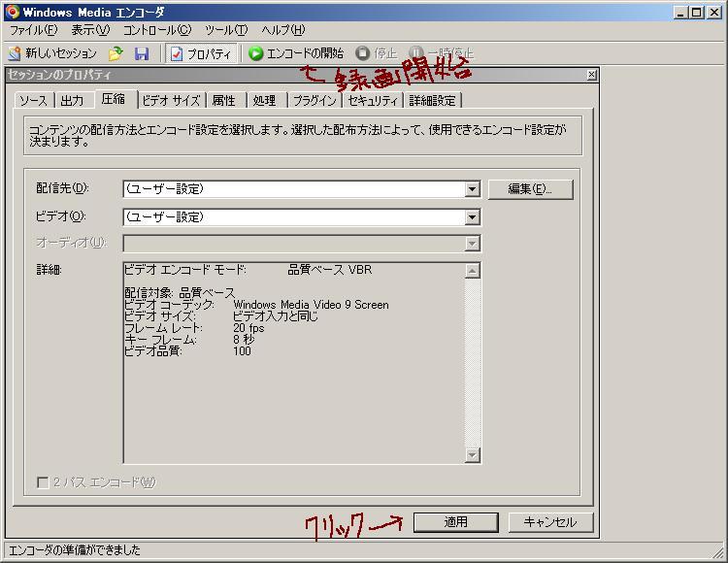728x563 pixels.
Task: Click the details scrollbar up arrow
Action: 472,271
